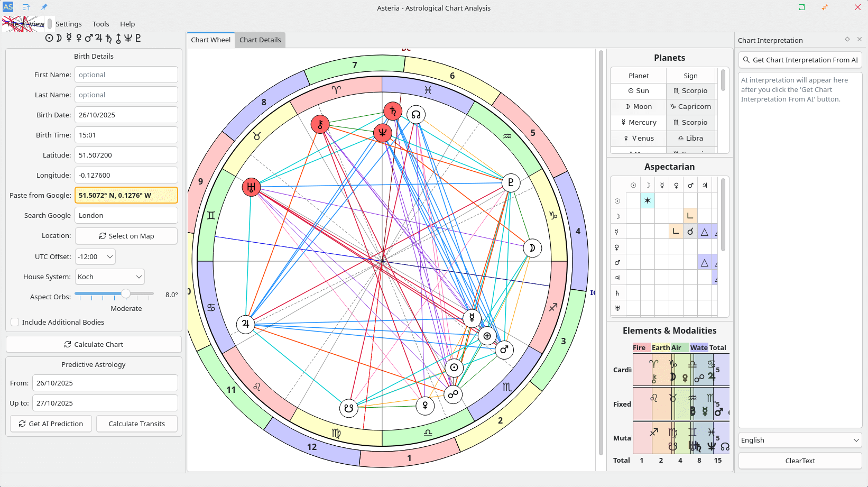This screenshot has width=868, height=487.
Task: Select the Jupiter symbol on the chart wheel
Action: click(x=246, y=324)
